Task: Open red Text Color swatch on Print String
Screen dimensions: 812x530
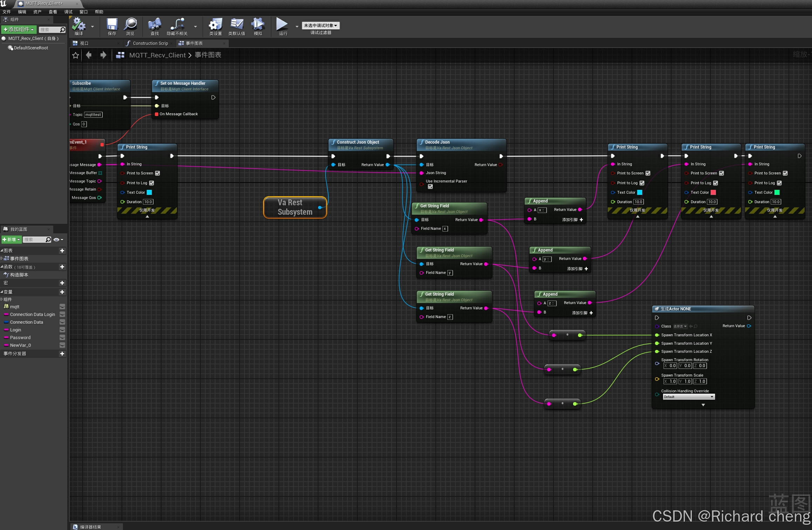Action: point(713,193)
